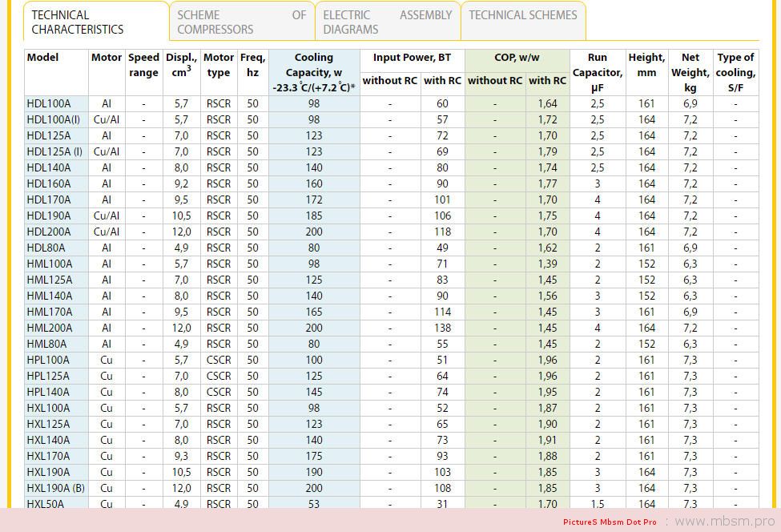Select the HXL190A (B) model cell
The image size is (781, 532).
[x=55, y=488]
